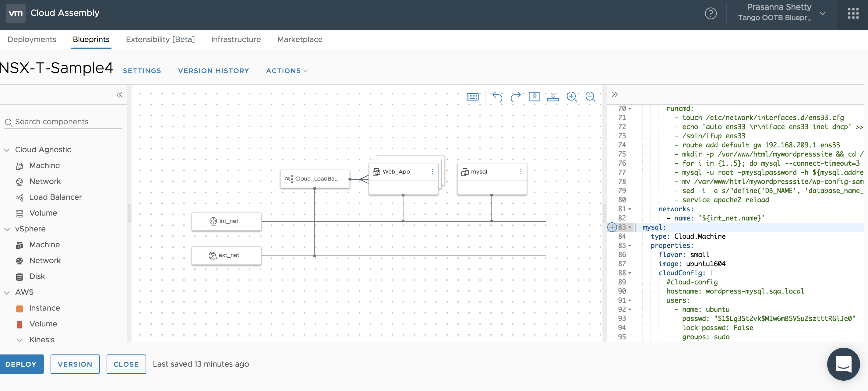Select the Instance icon under AWS
Screen dimensions: 868x391
tap(19, 308)
